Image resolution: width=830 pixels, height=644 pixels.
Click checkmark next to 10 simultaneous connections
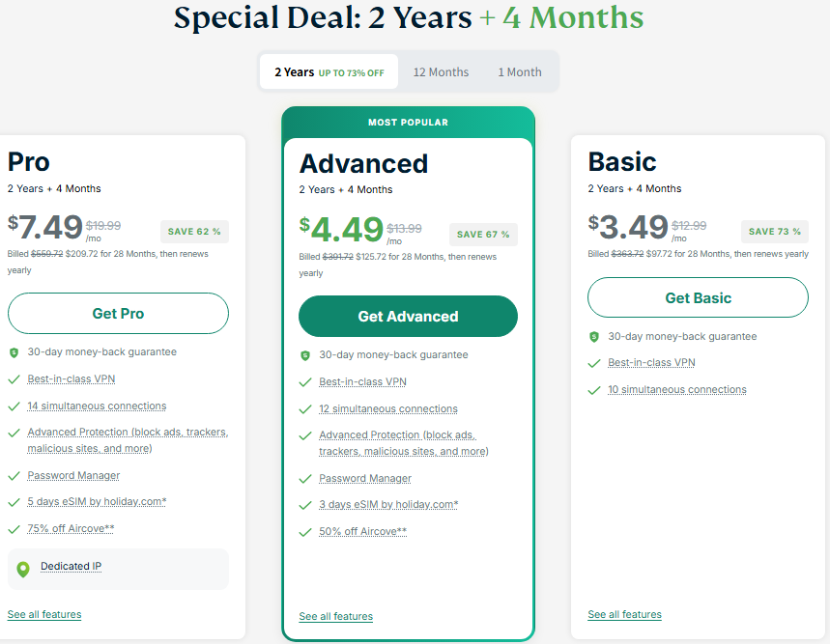click(x=594, y=390)
